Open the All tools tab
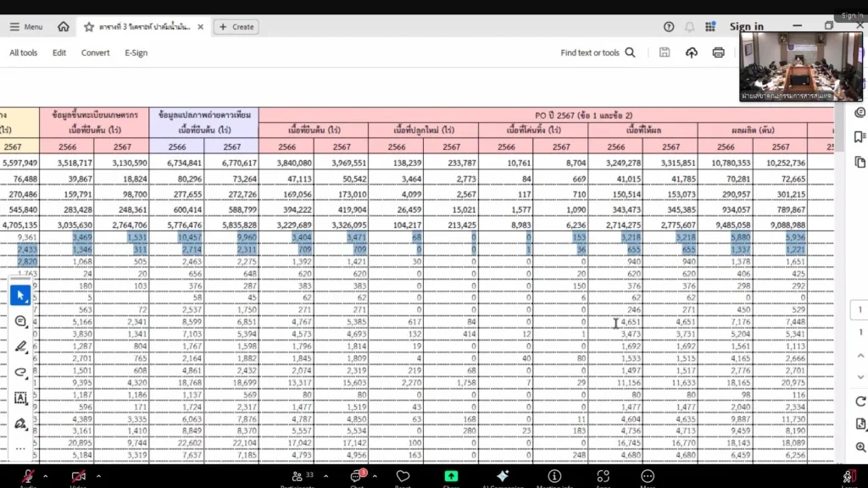The height and width of the screenshot is (488, 868). pos(23,53)
